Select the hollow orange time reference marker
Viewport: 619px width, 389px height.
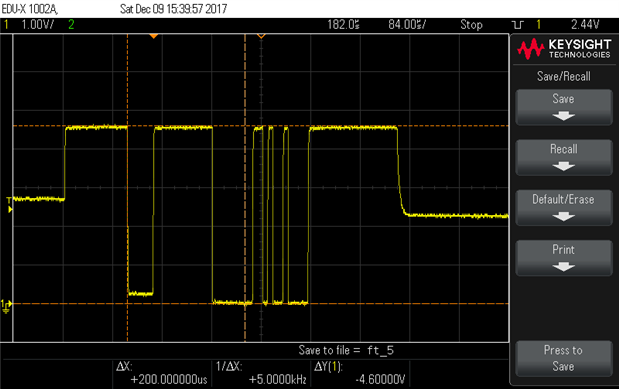(x=261, y=36)
